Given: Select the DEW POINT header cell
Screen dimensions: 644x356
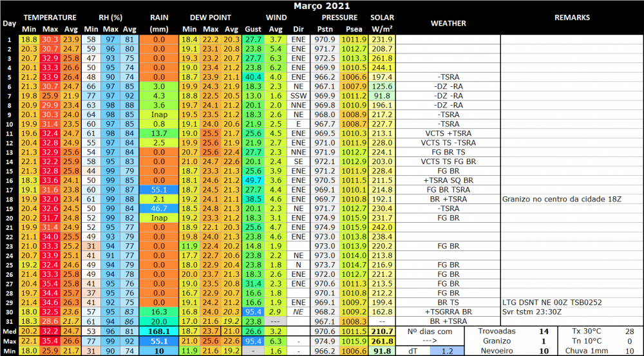Looking at the screenshot, I should (x=210, y=17).
